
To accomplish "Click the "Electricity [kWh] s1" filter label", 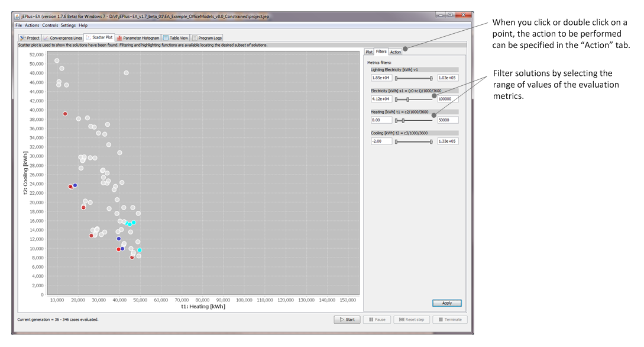I will pyautogui.click(x=406, y=91).
